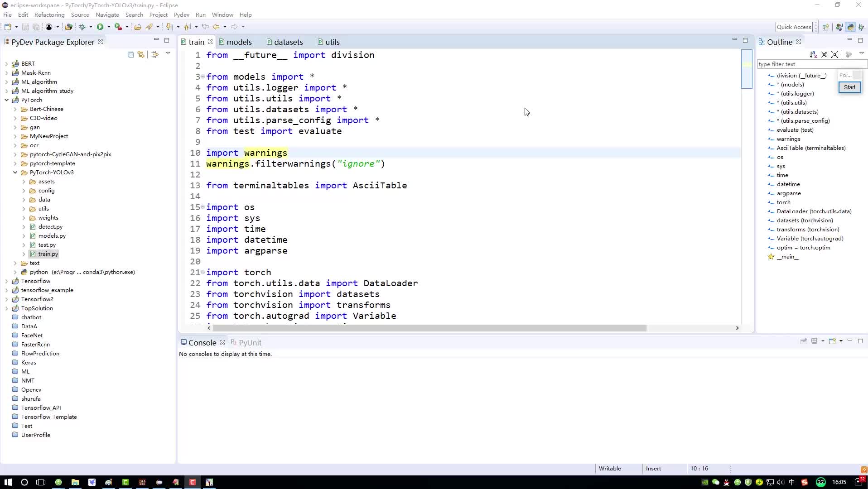Click the Open Console icon
The width and height of the screenshot is (868, 489).
[x=832, y=341]
